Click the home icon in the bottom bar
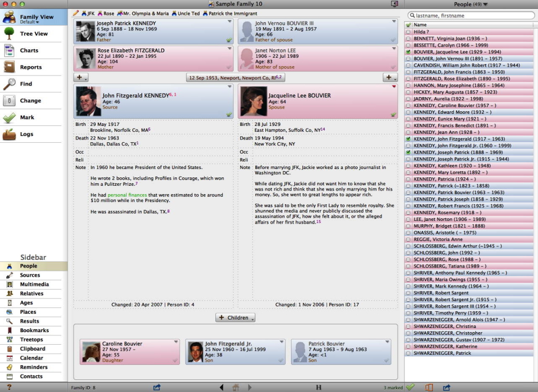The image size is (538, 392). (235, 386)
